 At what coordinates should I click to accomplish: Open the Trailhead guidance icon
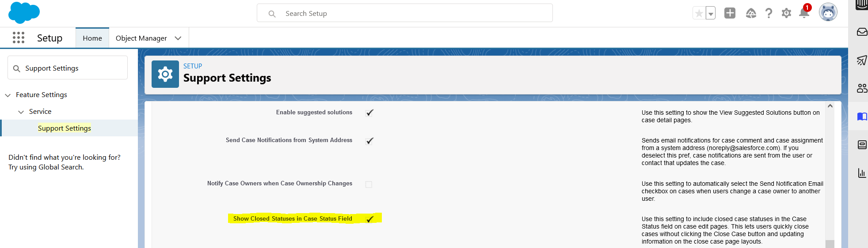[751, 13]
